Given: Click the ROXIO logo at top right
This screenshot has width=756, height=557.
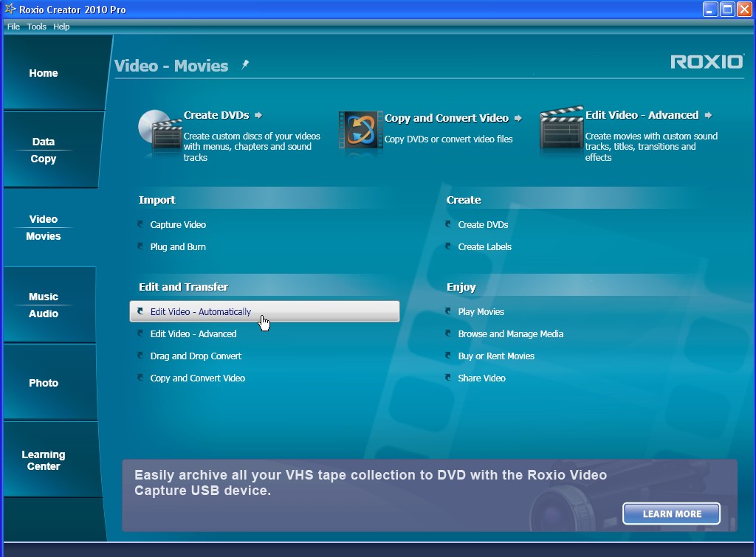Looking at the screenshot, I should [x=707, y=62].
